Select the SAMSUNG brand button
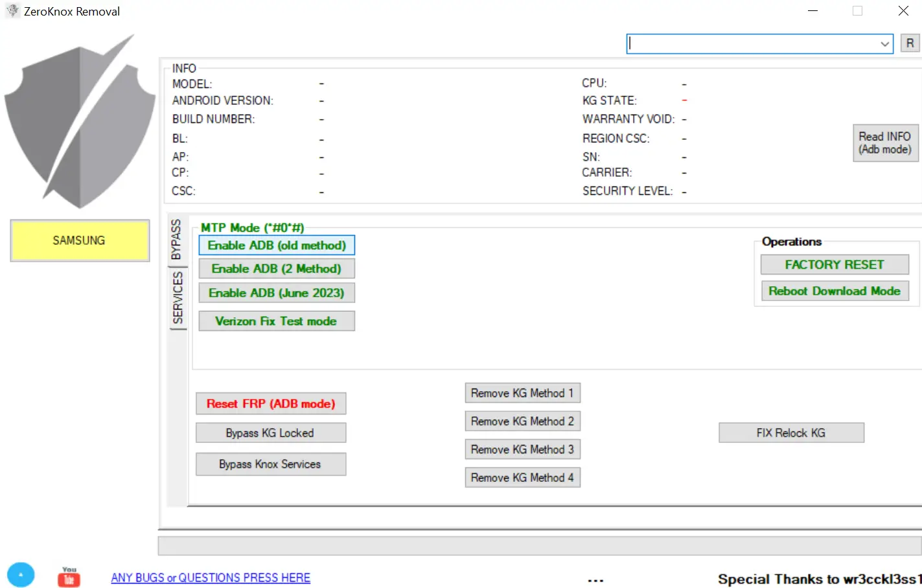This screenshot has width=922, height=588. coord(80,240)
